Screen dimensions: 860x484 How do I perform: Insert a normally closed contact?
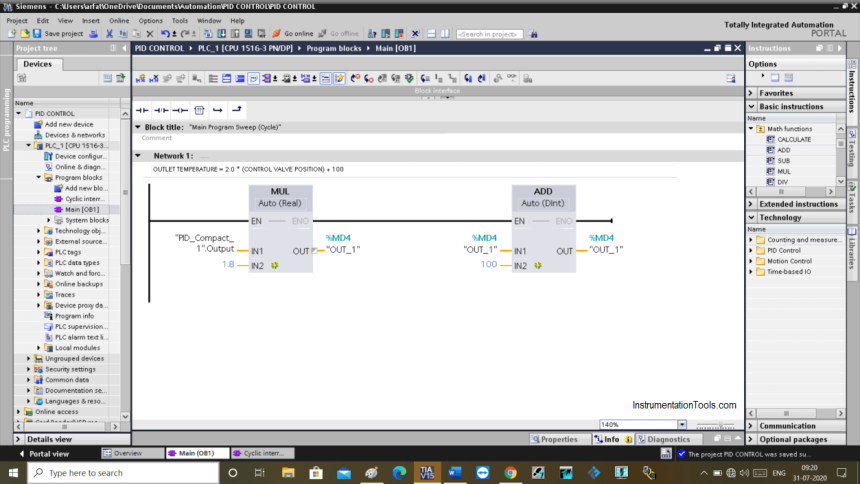click(161, 110)
